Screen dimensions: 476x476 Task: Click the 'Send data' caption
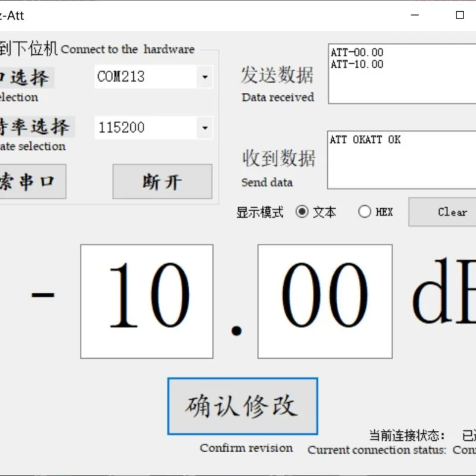[x=267, y=183]
